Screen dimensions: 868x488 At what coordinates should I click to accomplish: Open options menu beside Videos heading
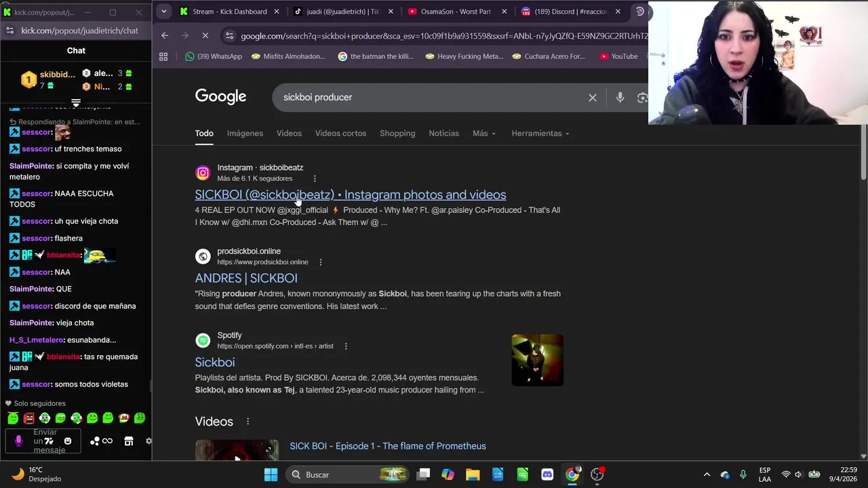[x=248, y=422]
